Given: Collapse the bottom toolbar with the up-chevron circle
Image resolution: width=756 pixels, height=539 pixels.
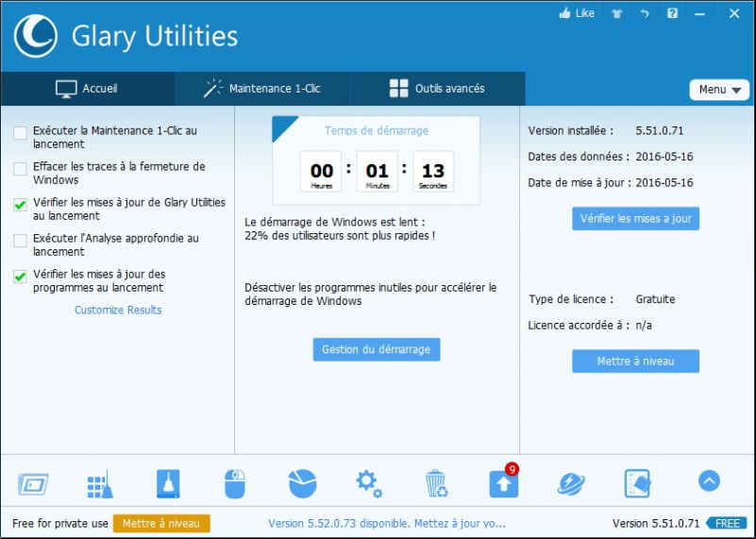Looking at the screenshot, I should click(709, 480).
